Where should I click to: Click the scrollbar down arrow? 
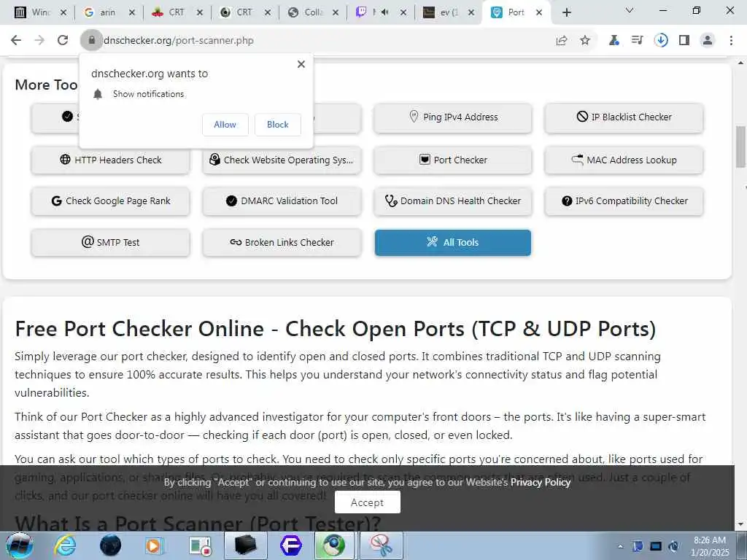(740, 524)
